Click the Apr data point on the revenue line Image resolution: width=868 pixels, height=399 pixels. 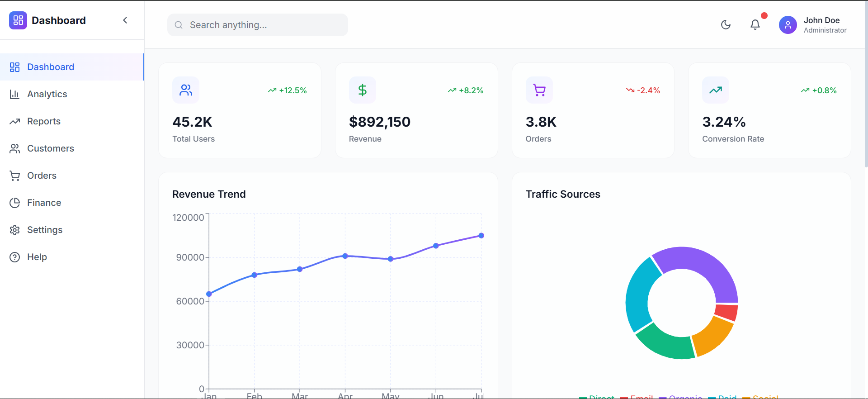point(345,256)
